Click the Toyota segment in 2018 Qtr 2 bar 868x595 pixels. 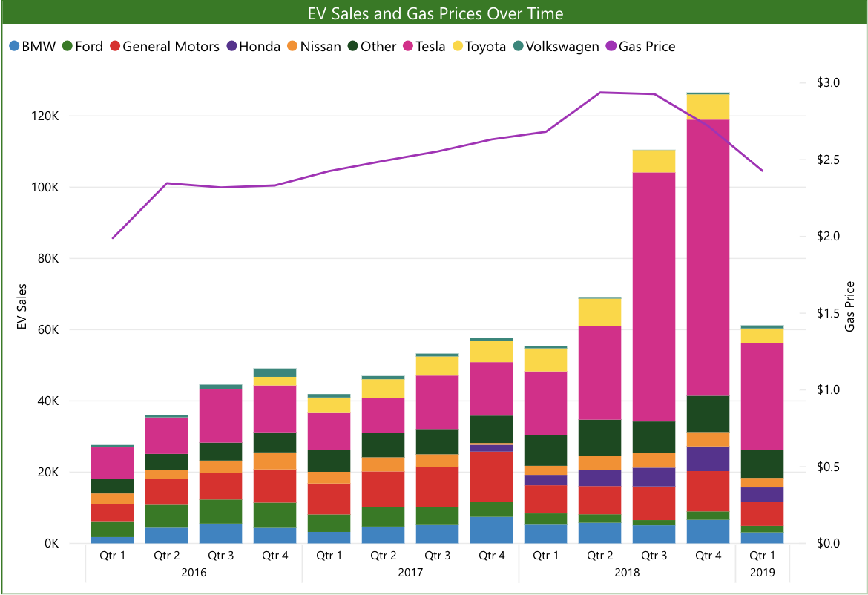(x=599, y=312)
